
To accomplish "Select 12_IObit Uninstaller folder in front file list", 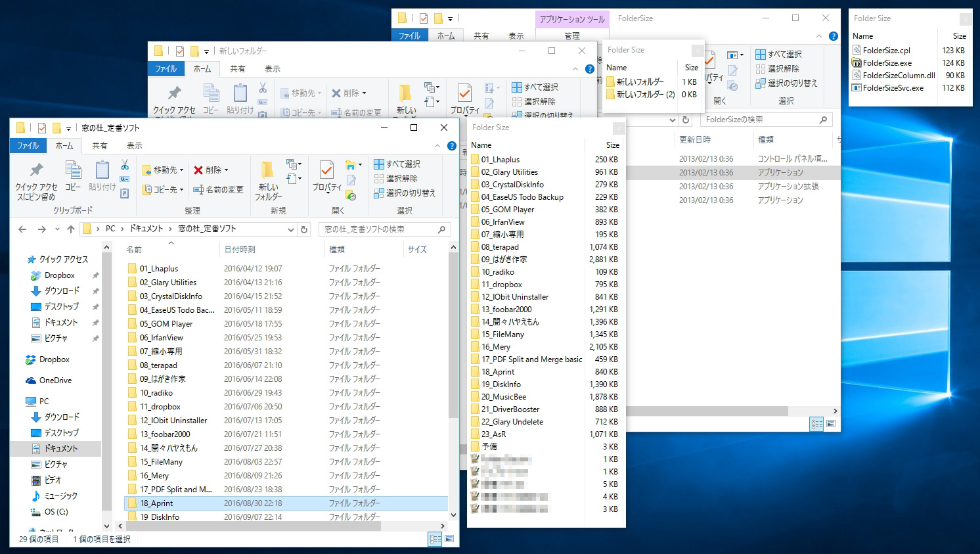I will [x=173, y=421].
